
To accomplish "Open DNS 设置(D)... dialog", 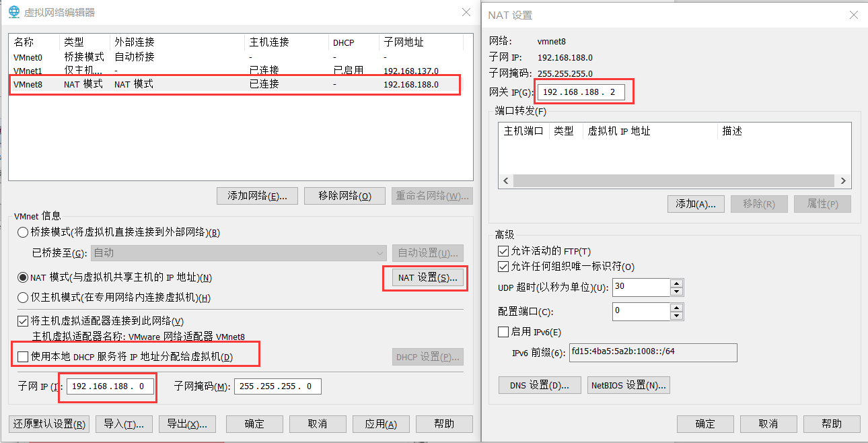I will [540, 385].
